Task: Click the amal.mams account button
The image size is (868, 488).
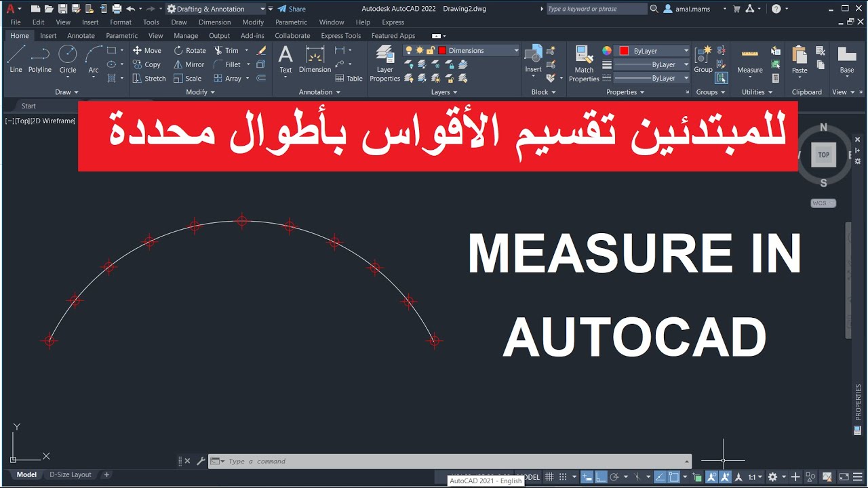Action: point(688,9)
